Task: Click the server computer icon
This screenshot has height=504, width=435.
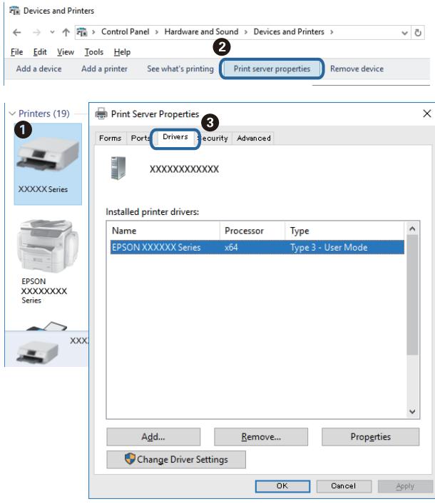Action: point(118,168)
